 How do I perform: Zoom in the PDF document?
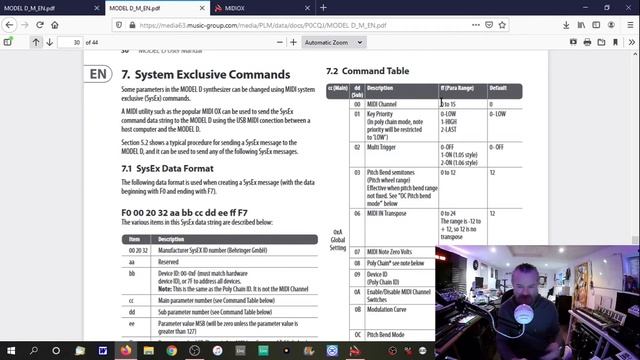(x=293, y=42)
